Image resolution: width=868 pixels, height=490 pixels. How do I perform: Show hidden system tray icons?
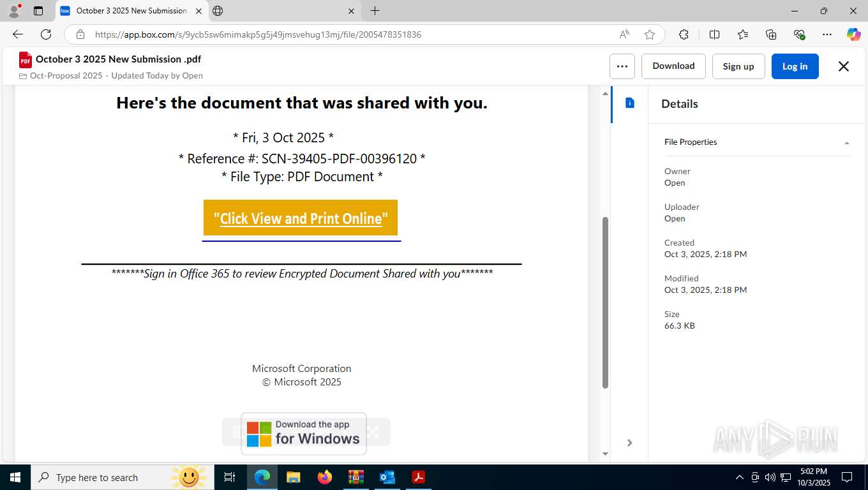740,477
